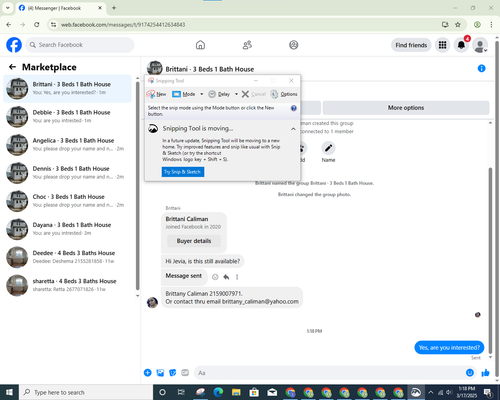500x400 pixels.
Task: Open the Choc 3 Beds 1 Bath conversation
Action: point(67,201)
